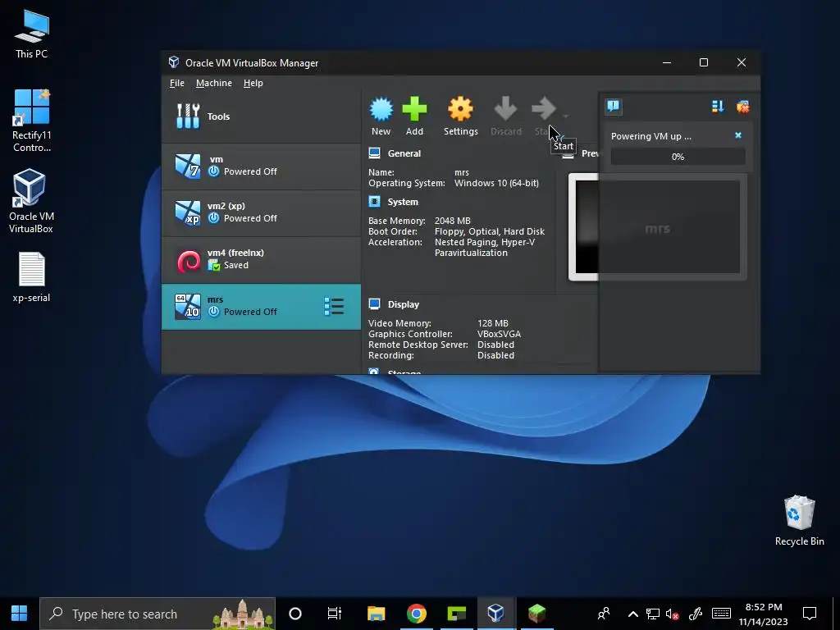Click VirtualBox taskbar button
This screenshot has width=840, height=630.
496,614
